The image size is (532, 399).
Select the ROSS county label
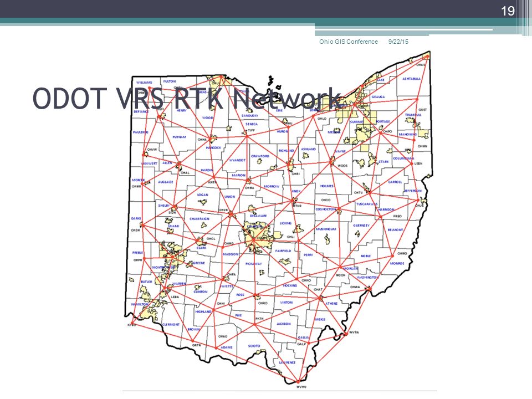[240, 295]
